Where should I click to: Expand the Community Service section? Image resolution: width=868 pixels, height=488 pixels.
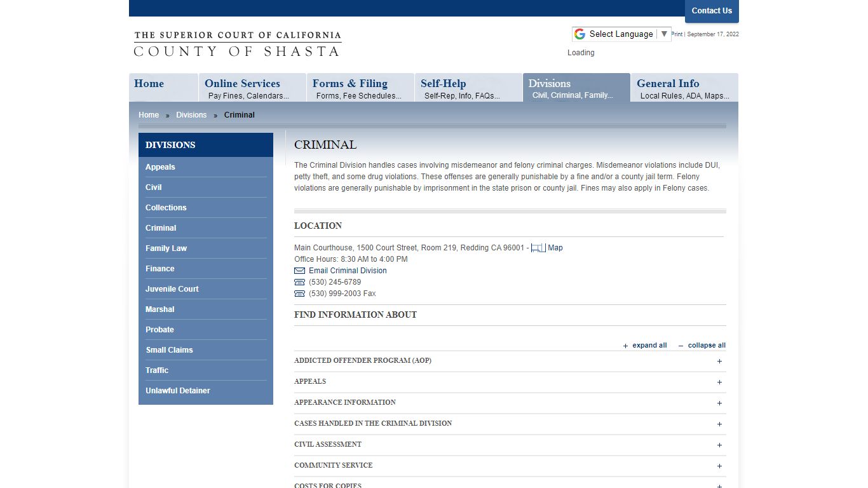pos(510,466)
